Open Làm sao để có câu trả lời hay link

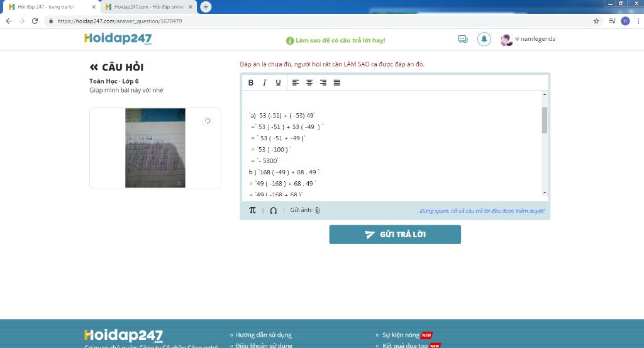pyautogui.click(x=336, y=40)
